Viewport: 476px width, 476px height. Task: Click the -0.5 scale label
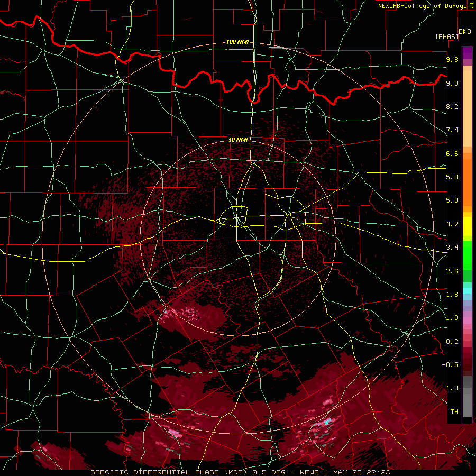coord(450,365)
